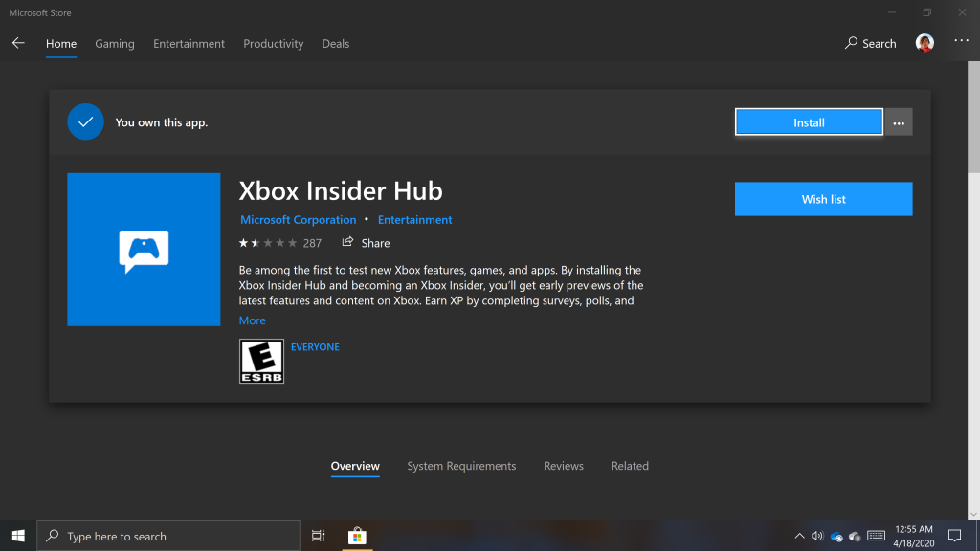Screen dimensions: 980x551
Task: Click 'You own this app.' text
Action: 161,122
